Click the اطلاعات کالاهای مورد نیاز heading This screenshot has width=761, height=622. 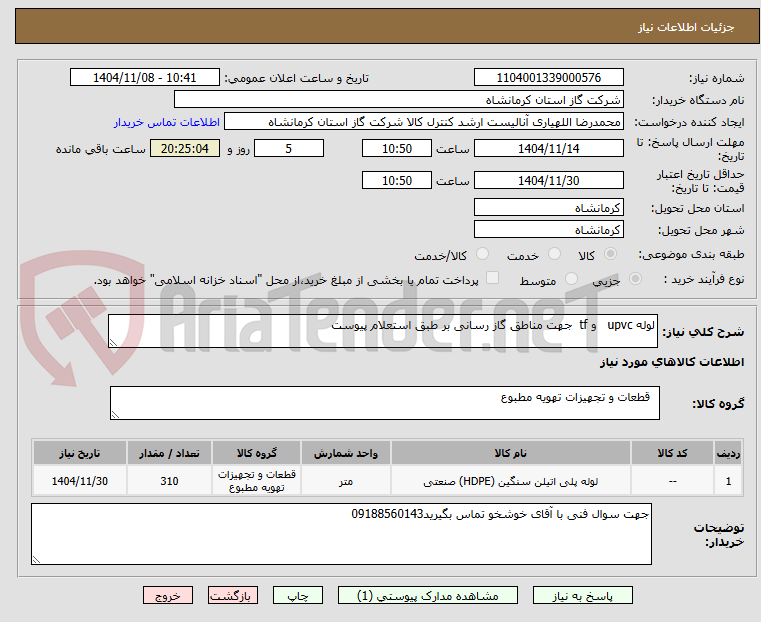pos(672,362)
